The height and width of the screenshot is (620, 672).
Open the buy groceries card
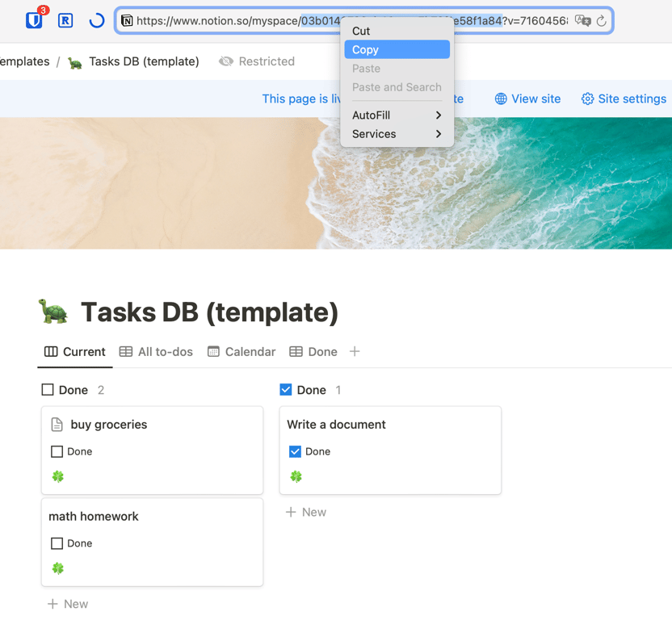tap(152, 450)
